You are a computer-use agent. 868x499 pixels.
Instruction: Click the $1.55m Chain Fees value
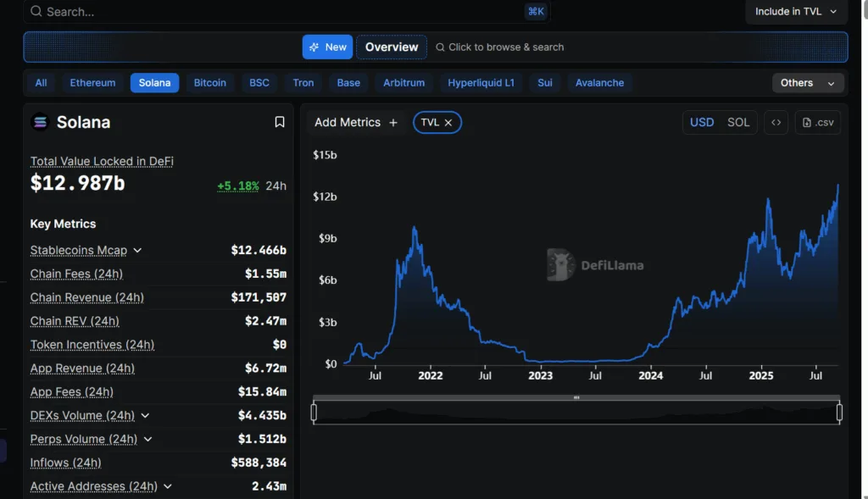(x=265, y=274)
